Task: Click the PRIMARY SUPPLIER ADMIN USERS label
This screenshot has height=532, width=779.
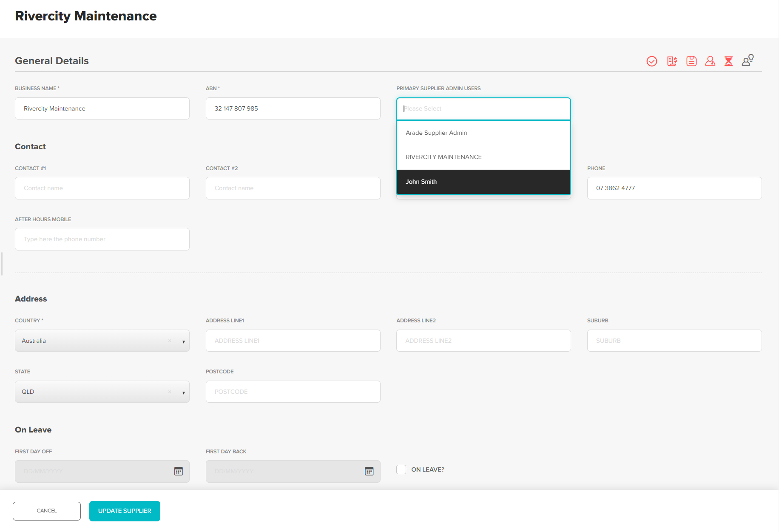Action: pos(438,88)
